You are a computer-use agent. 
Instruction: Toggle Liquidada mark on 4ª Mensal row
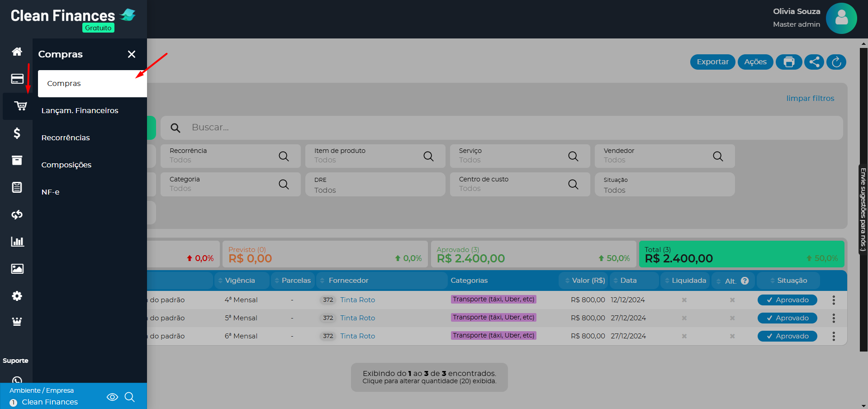[x=684, y=300]
